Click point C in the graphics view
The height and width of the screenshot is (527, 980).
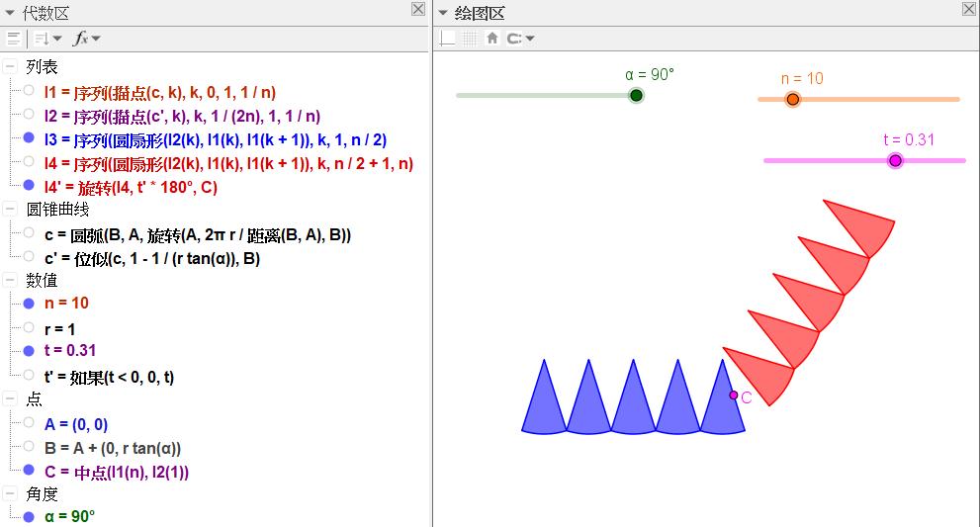[x=734, y=395]
